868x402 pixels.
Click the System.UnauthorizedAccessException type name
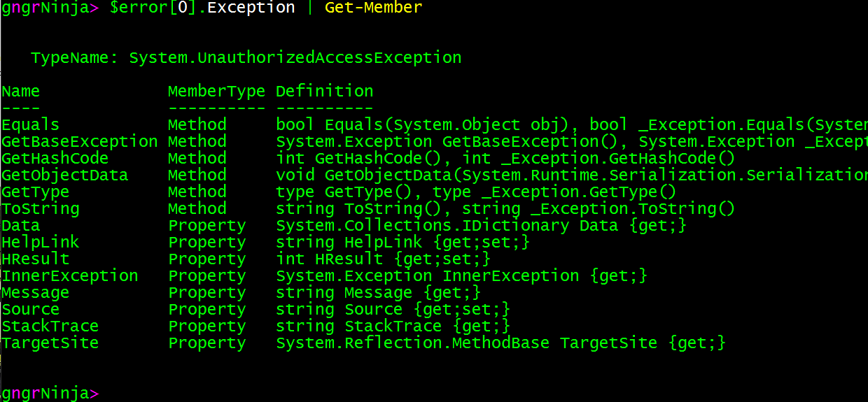coord(295,58)
